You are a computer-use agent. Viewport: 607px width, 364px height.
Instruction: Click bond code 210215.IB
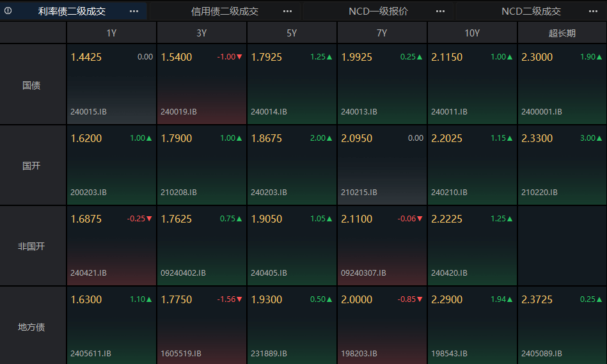(359, 192)
